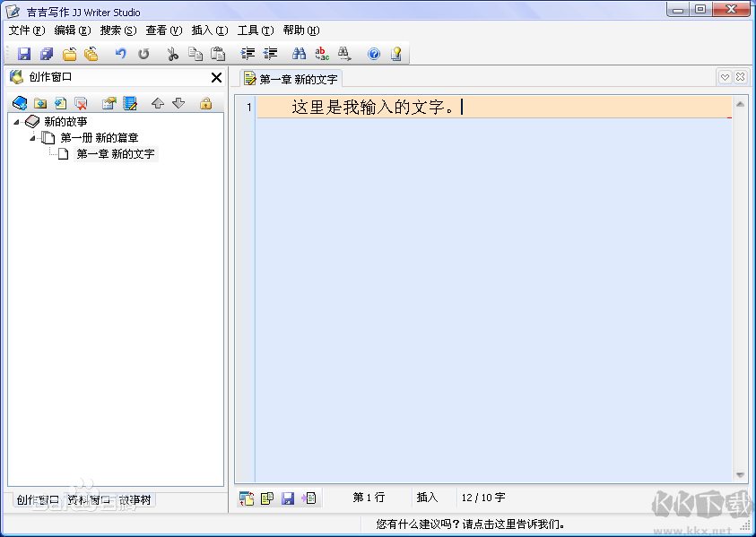Switch to 第一章 新的文字 editor tab
Viewport: 756px width, 537px height.
tap(291, 79)
